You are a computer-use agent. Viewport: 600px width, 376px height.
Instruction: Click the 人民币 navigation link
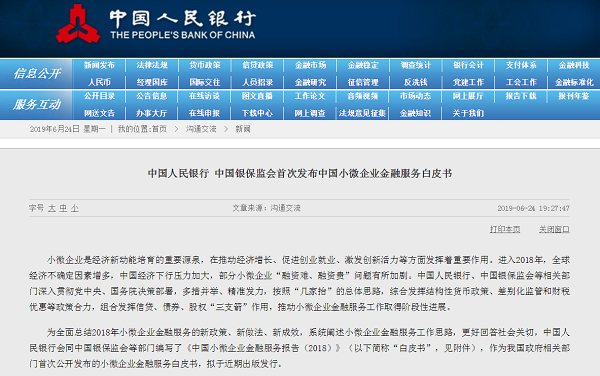pos(99,82)
